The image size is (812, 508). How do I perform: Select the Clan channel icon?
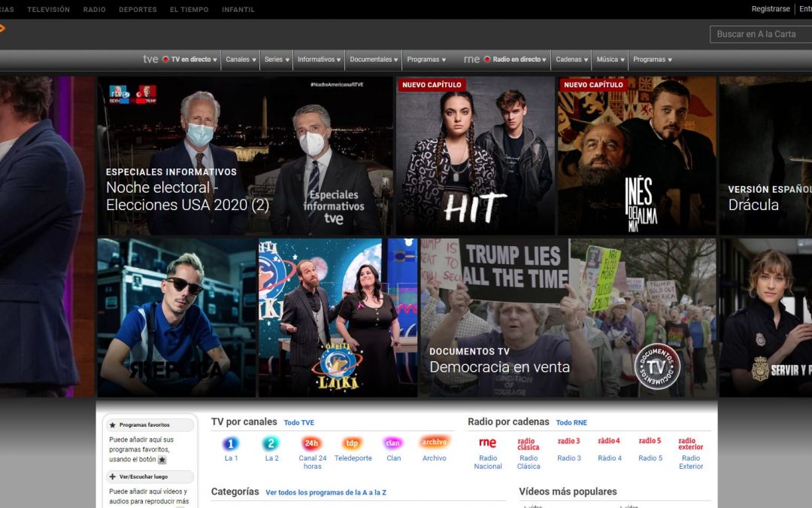pyautogui.click(x=393, y=443)
